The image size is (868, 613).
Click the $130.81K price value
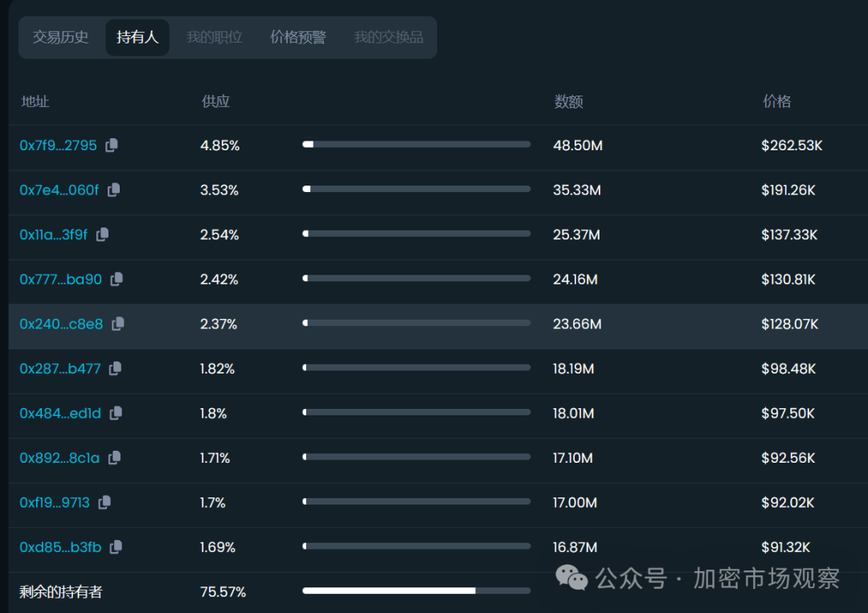788,280
